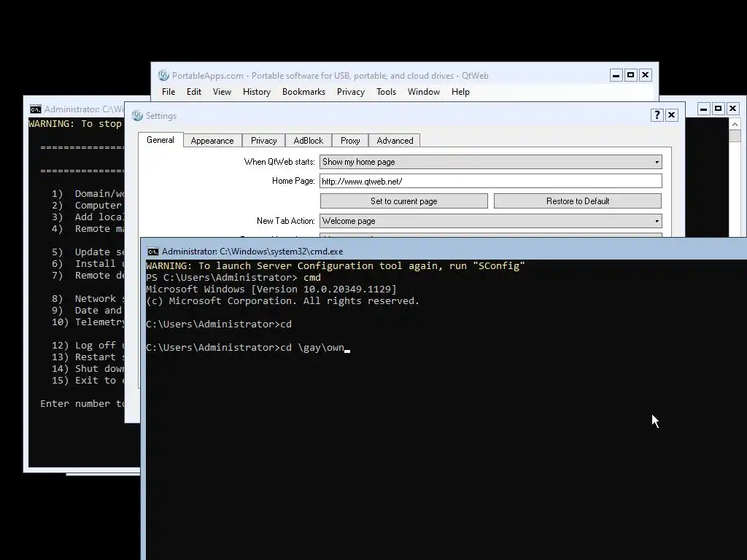The height and width of the screenshot is (560, 747).
Task: Close the QtWeb browser window
Action: 645,75
